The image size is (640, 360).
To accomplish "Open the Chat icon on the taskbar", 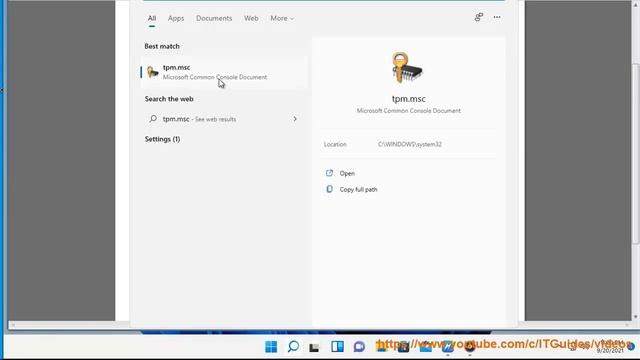I will (359, 347).
